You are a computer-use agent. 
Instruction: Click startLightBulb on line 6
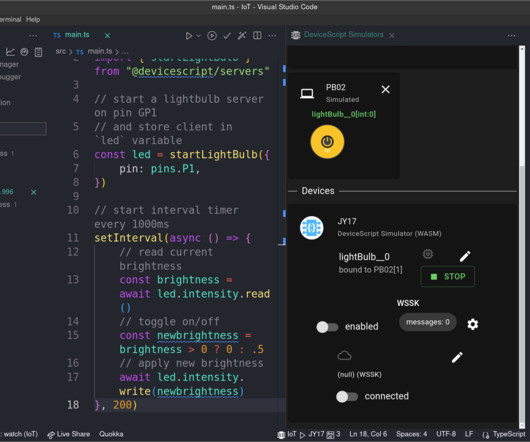214,155
